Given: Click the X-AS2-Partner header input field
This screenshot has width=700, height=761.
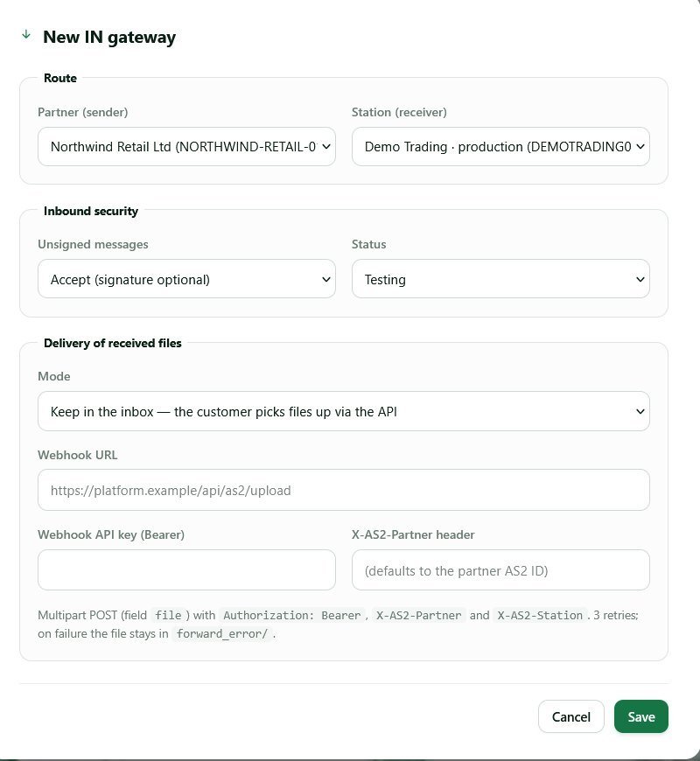Looking at the screenshot, I should [x=500, y=569].
